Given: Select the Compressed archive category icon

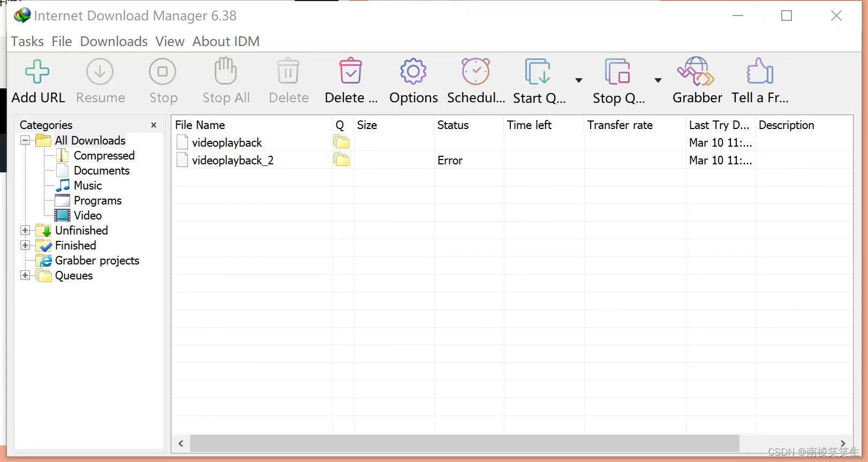Looking at the screenshot, I should pos(63,155).
